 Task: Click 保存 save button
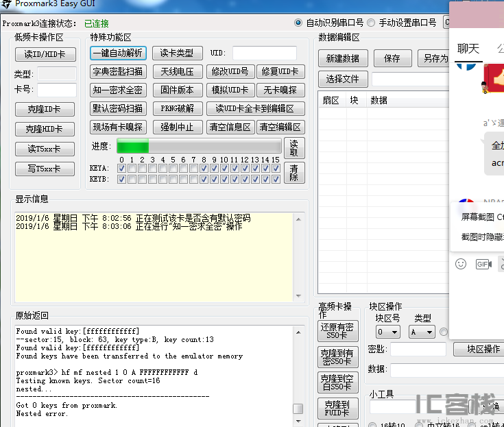392,58
